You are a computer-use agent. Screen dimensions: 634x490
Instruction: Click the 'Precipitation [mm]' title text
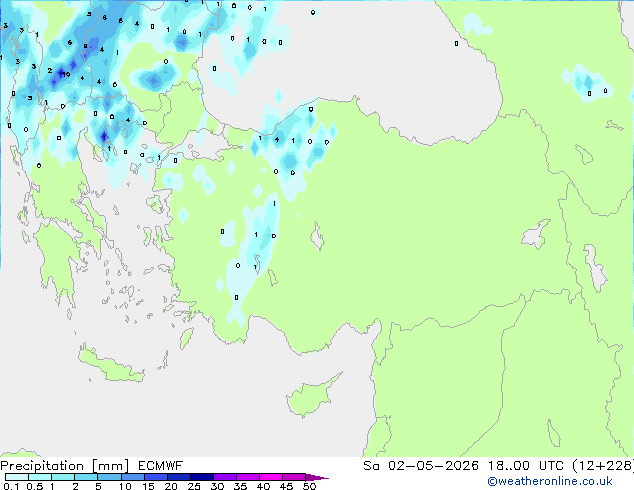coord(65,466)
